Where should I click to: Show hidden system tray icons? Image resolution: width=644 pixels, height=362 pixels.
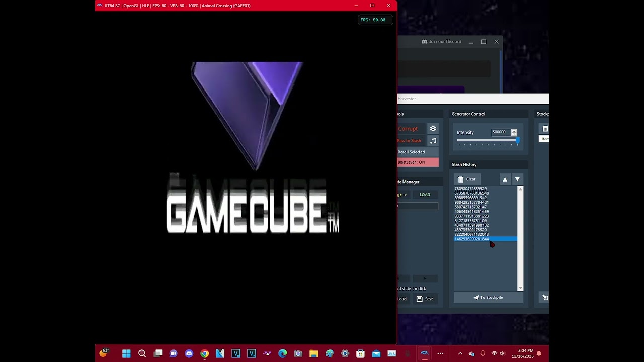(460, 354)
